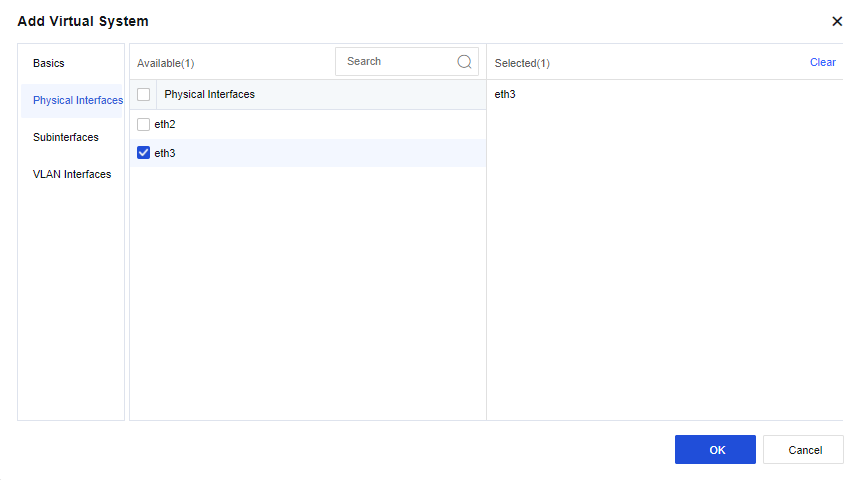Close the Add Virtual System dialog
The height and width of the screenshot is (480, 858).
tap(837, 21)
